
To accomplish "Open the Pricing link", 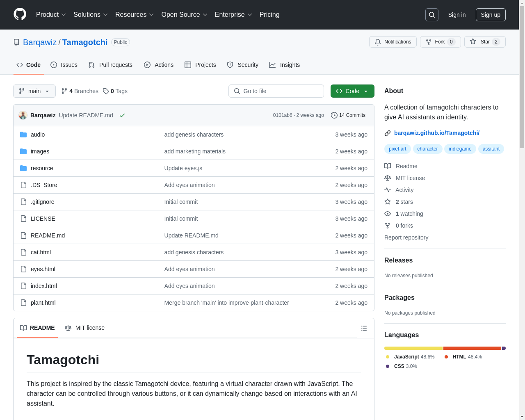I will (x=269, y=15).
